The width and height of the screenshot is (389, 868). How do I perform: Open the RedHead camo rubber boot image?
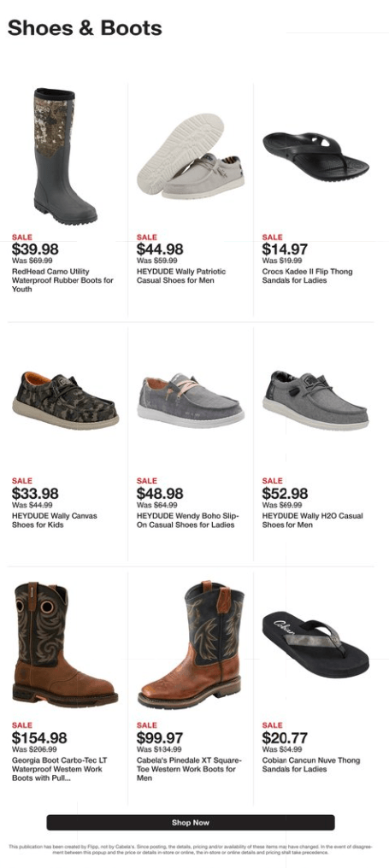(65, 156)
